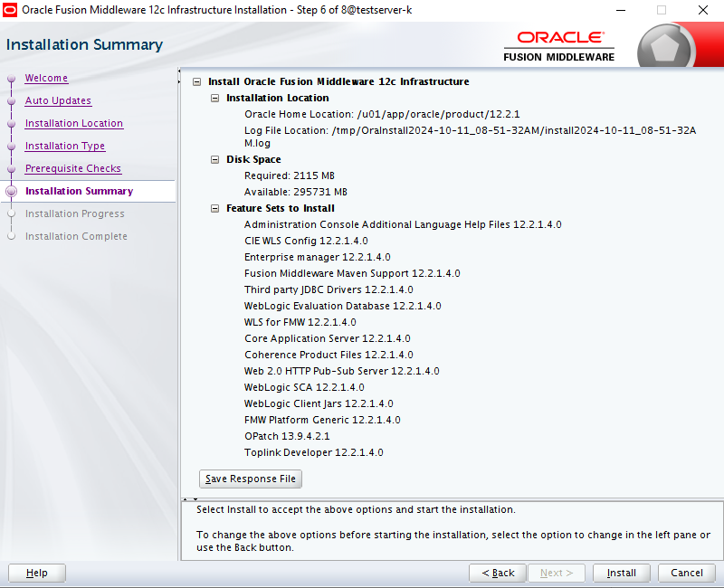Select Third party JDBC Drivers row
This screenshot has width=724, height=588.
click(329, 289)
